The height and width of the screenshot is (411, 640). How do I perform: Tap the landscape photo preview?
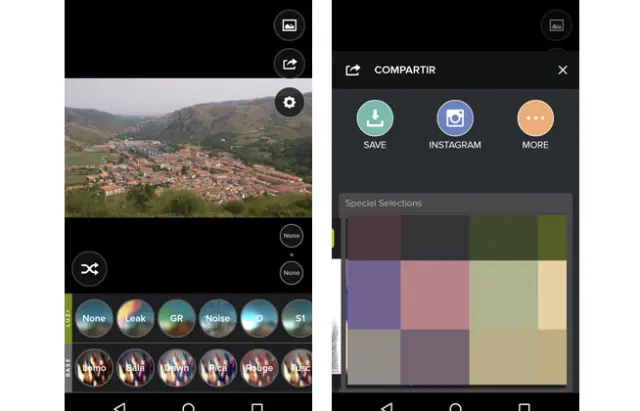pos(188,148)
